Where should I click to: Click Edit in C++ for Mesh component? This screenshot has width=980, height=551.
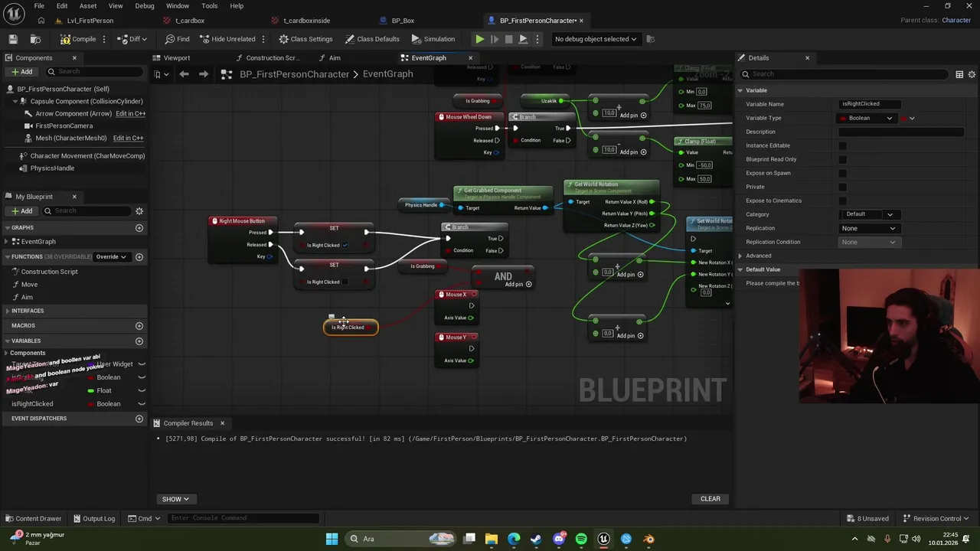pyautogui.click(x=128, y=138)
